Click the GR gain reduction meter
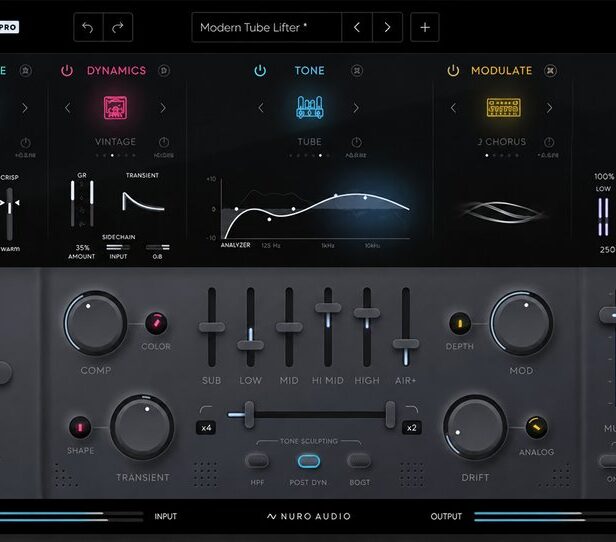The image size is (616, 542). click(82, 203)
